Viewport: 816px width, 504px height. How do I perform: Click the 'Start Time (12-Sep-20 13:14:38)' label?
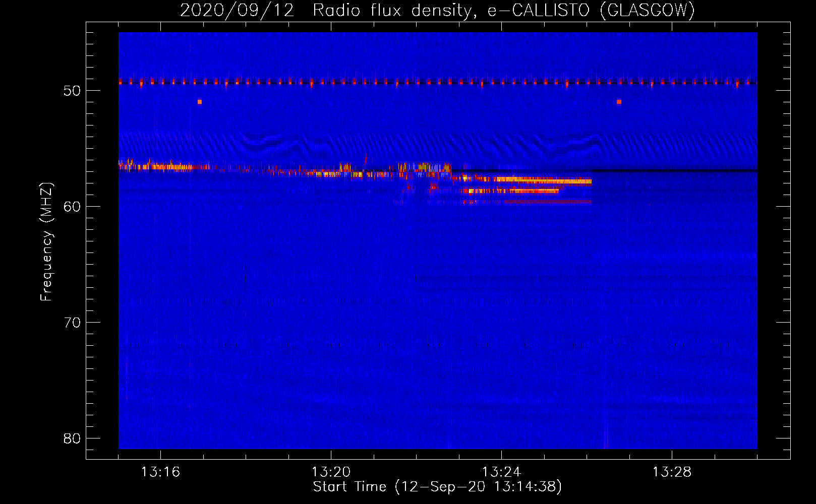coord(437,487)
